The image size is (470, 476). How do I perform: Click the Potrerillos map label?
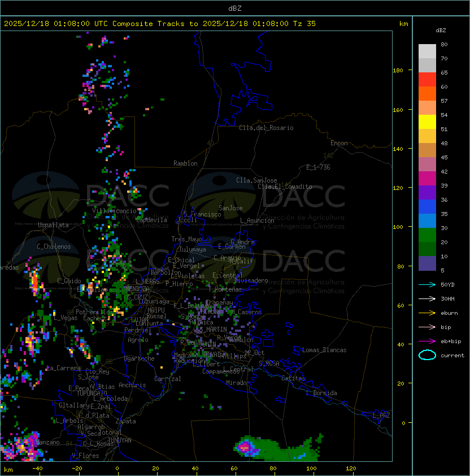click(x=94, y=312)
